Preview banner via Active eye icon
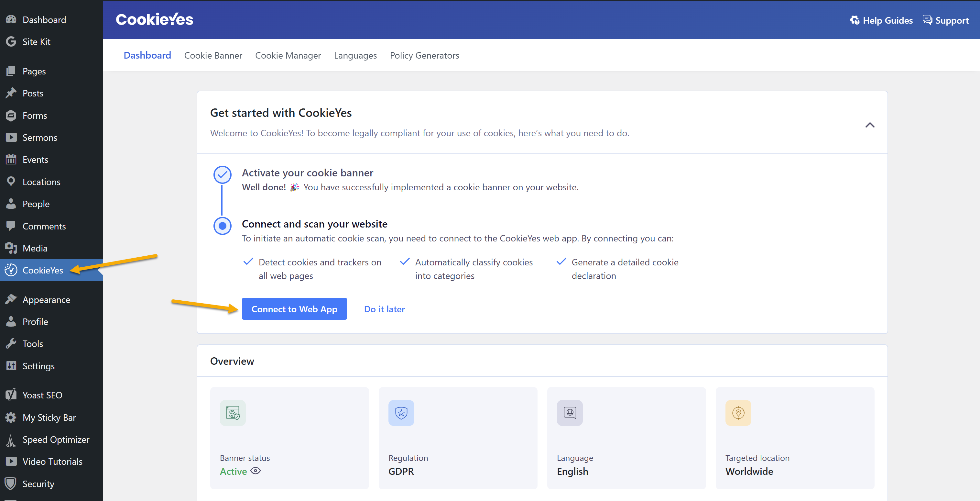 pos(256,471)
